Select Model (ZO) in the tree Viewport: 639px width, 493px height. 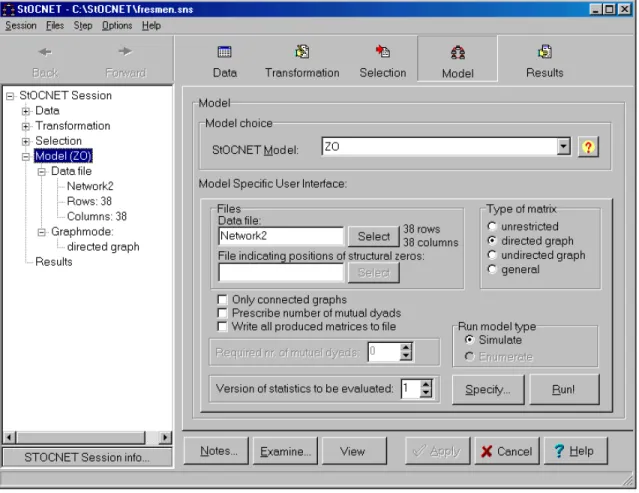[64, 156]
